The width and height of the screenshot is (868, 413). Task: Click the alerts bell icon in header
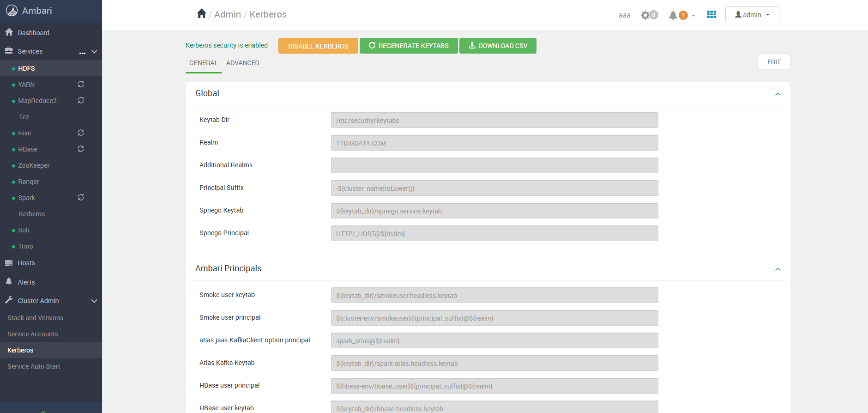(673, 15)
